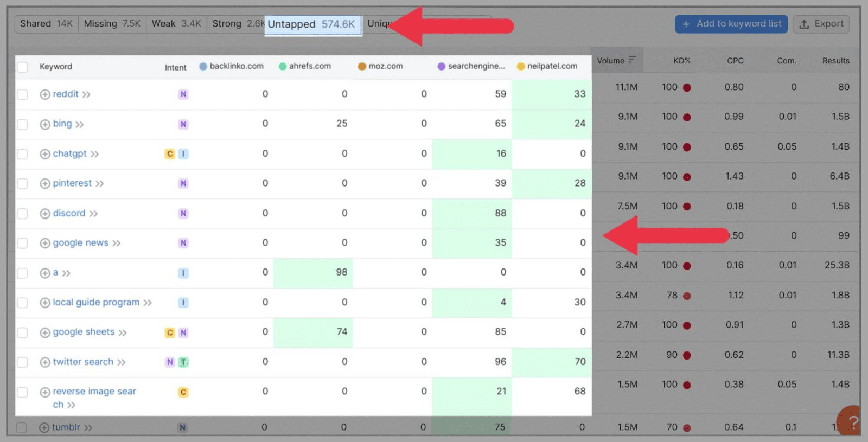Click the red KD dot in reddit row
Image resolution: width=868 pixels, height=442 pixels.
(x=687, y=87)
